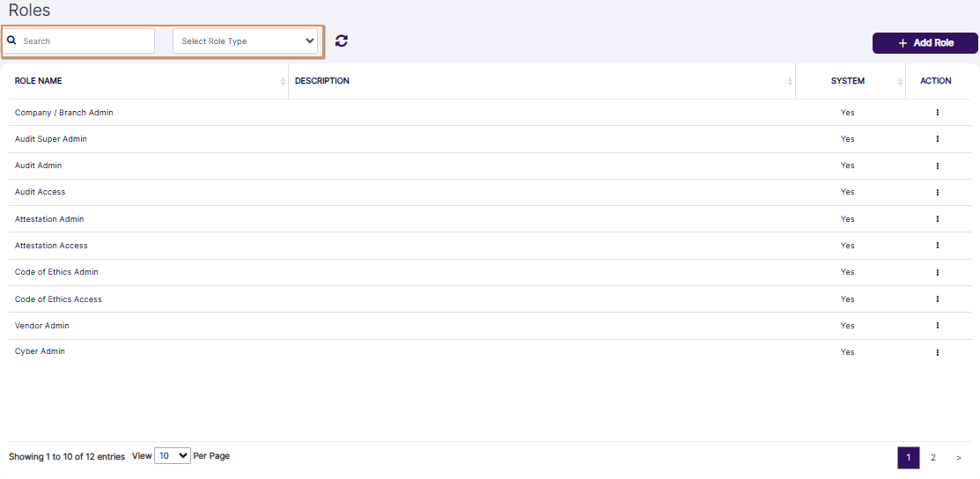The width and height of the screenshot is (980, 479).
Task: Go to page 2 of roles
Action: coord(933,458)
